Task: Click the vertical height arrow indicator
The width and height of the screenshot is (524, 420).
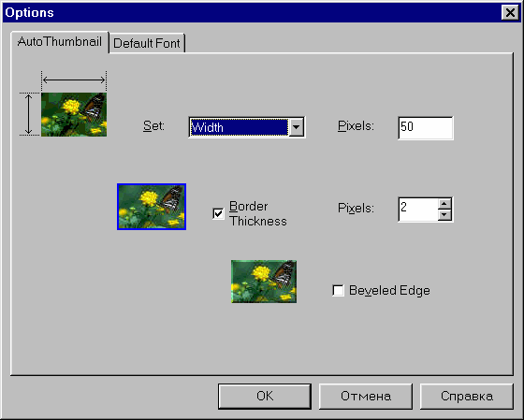Action: pyautogui.click(x=29, y=114)
